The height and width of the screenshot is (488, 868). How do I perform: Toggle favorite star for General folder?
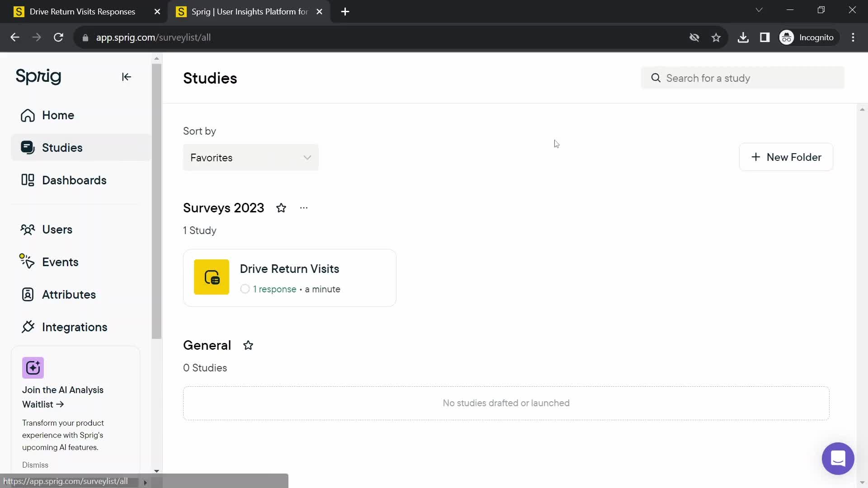tap(248, 346)
